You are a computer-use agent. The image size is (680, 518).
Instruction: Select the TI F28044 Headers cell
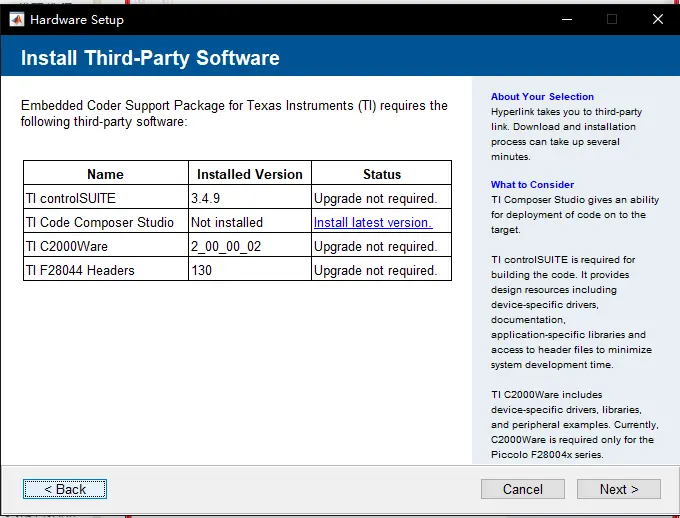tap(106, 270)
